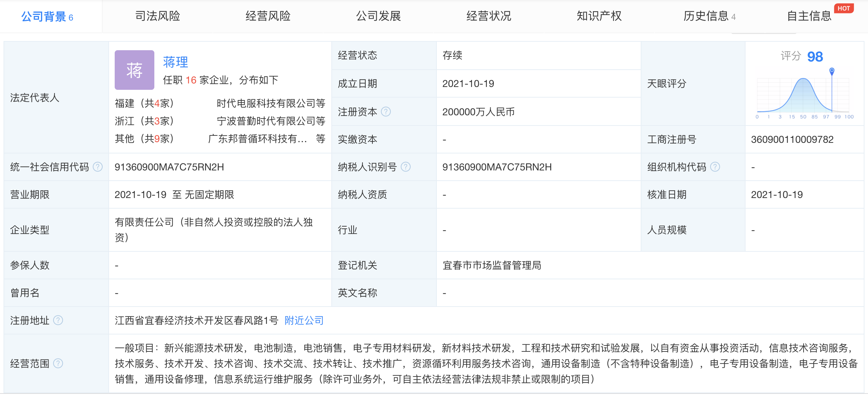Click the purple 蒋 avatar
The height and width of the screenshot is (396, 868).
point(134,70)
